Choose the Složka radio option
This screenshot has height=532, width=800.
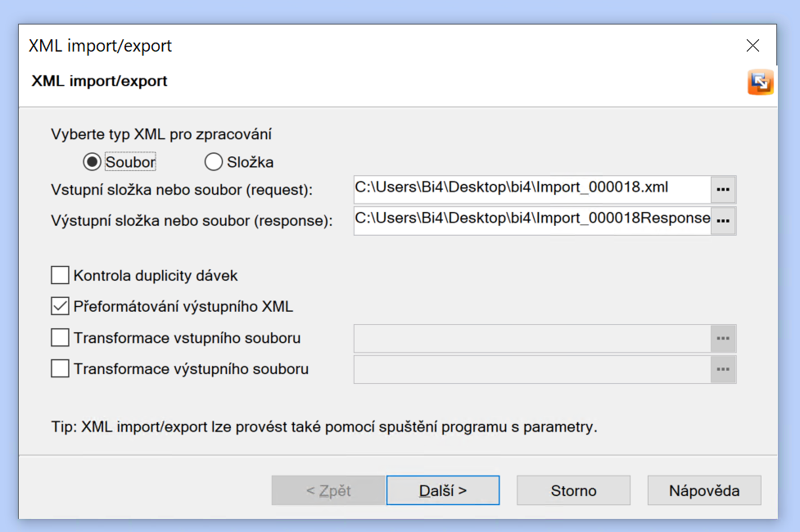(x=214, y=162)
